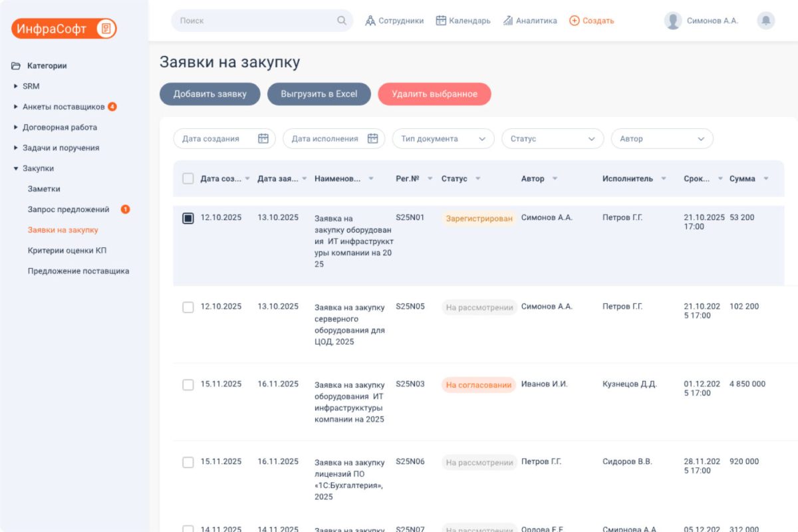
Task: Click the Аналитика chart icon
Action: point(508,21)
